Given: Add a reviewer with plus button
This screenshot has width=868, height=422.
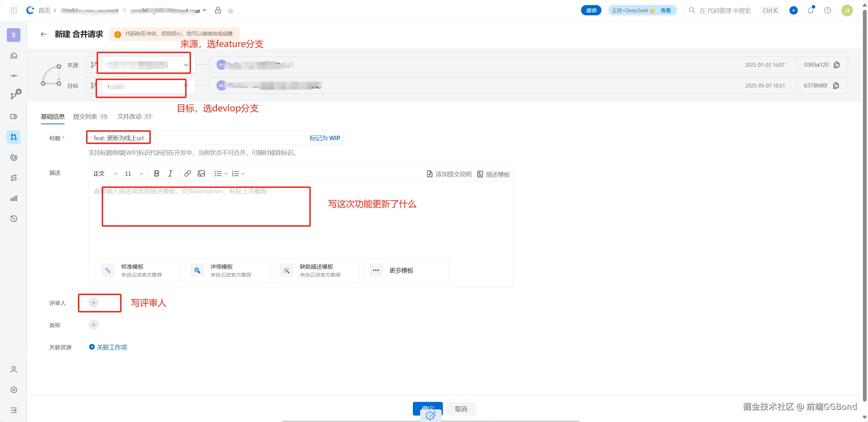Looking at the screenshot, I should (94, 303).
